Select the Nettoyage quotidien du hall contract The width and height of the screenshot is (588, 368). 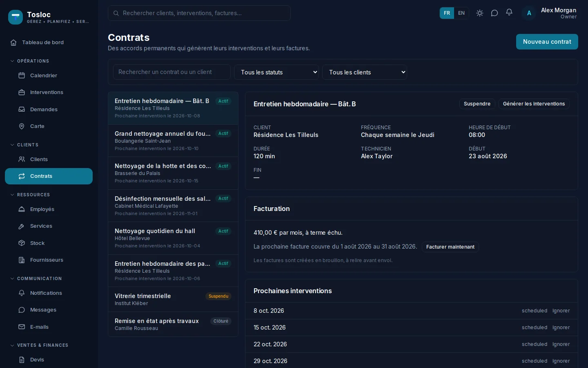pos(173,238)
